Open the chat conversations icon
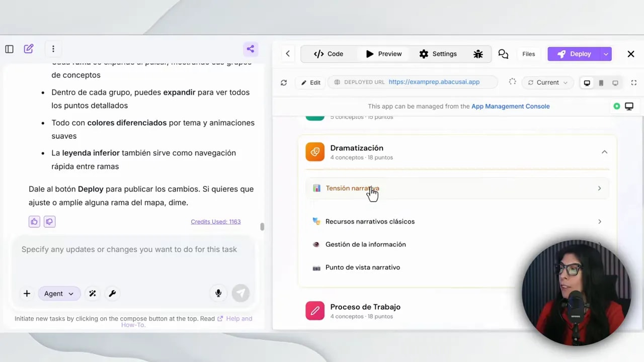644x362 pixels. (503, 54)
